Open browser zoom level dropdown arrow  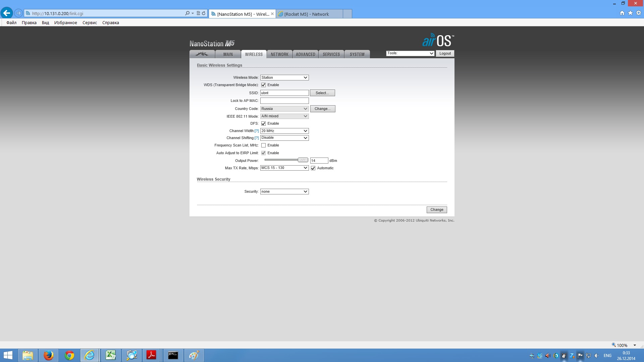pos(635,345)
